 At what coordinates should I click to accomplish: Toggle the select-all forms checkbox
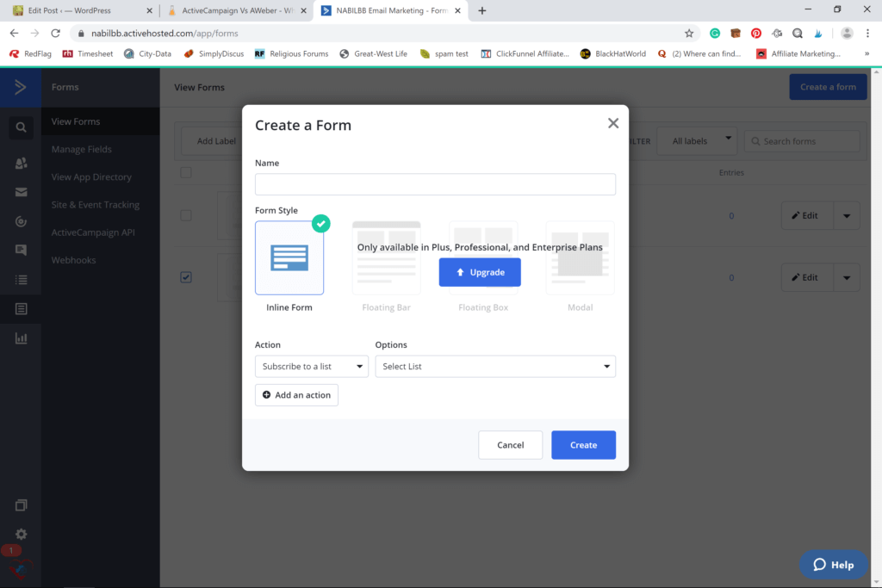186,172
